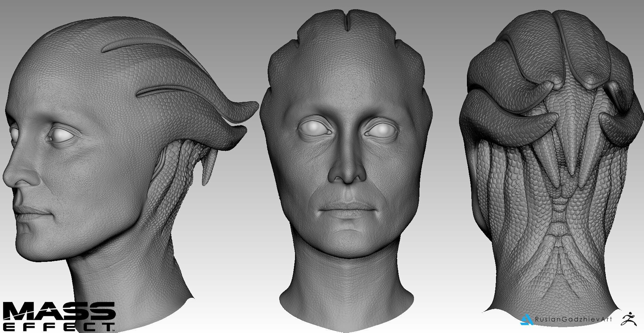Select the blue RuslanGadzhievArt triangle logo
Viewport: 644px width, 333px height.
pos(526,319)
